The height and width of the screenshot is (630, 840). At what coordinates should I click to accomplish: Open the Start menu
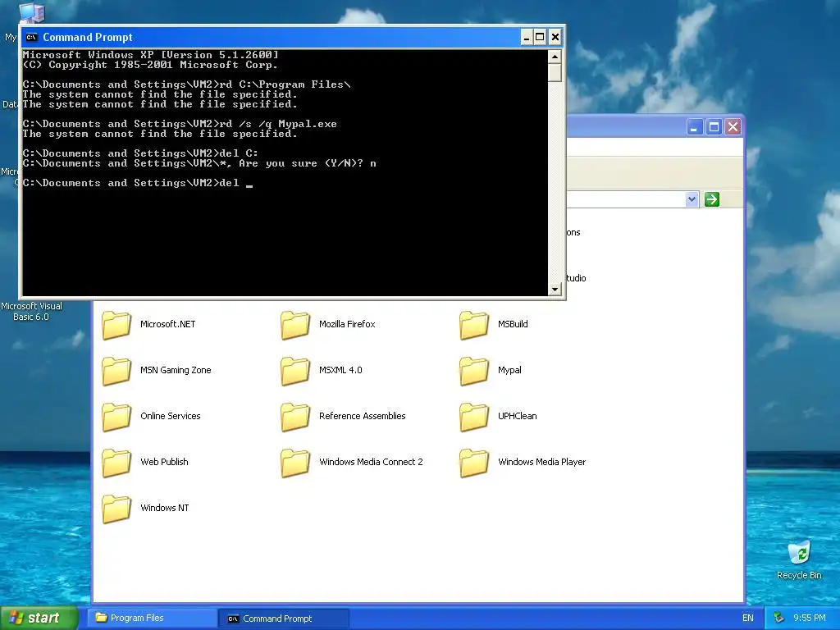pyautogui.click(x=39, y=618)
